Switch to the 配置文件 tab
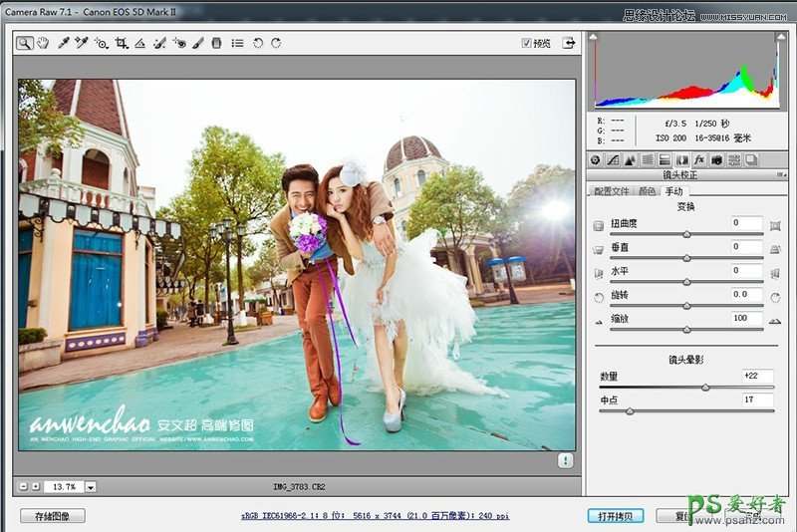The image size is (797, 532). [x=611, y=190]
